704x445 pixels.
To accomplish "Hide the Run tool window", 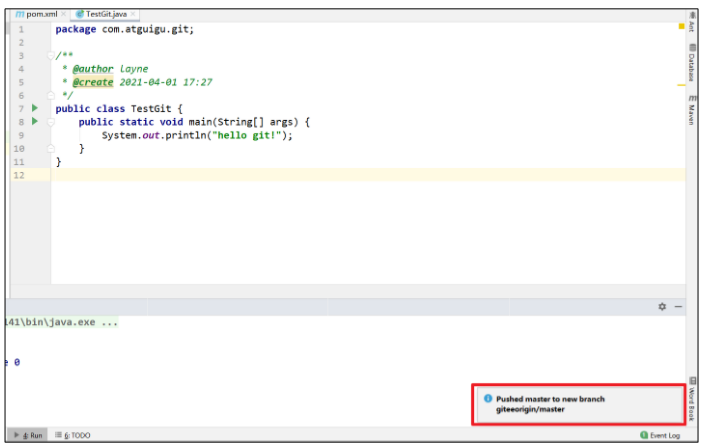I will [678, 307].
